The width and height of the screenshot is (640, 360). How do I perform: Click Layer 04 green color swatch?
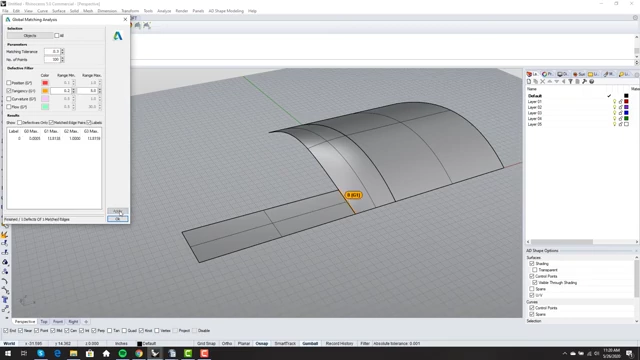coord(626,119)
